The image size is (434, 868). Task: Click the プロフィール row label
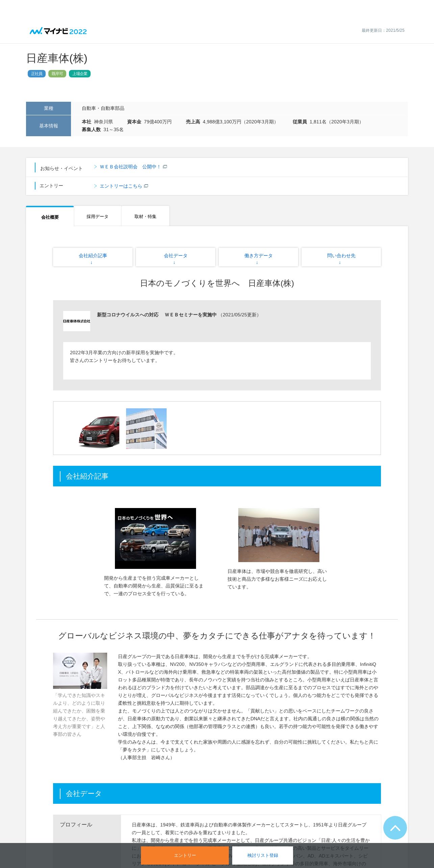click(76, 825)
